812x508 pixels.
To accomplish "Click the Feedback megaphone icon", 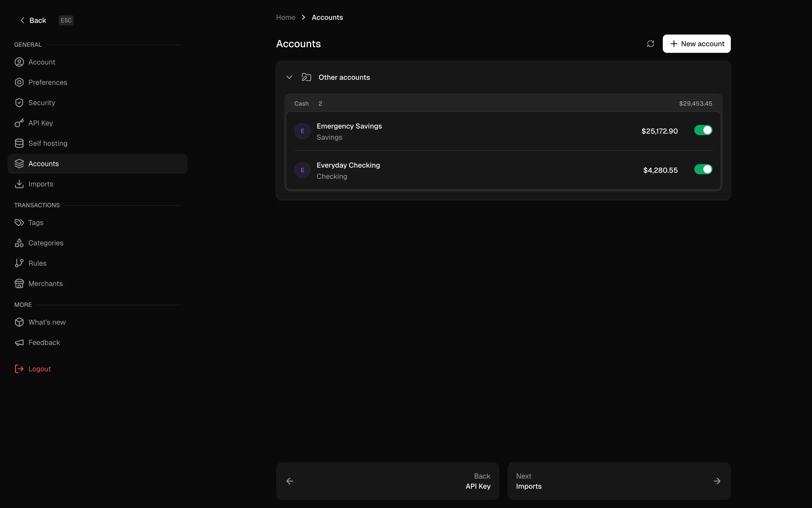I will (19, 342).
